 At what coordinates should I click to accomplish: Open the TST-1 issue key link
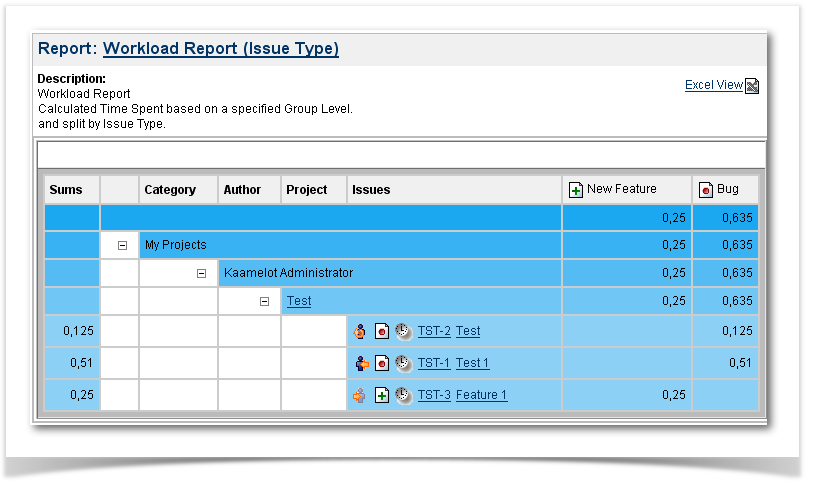point(433,363)
